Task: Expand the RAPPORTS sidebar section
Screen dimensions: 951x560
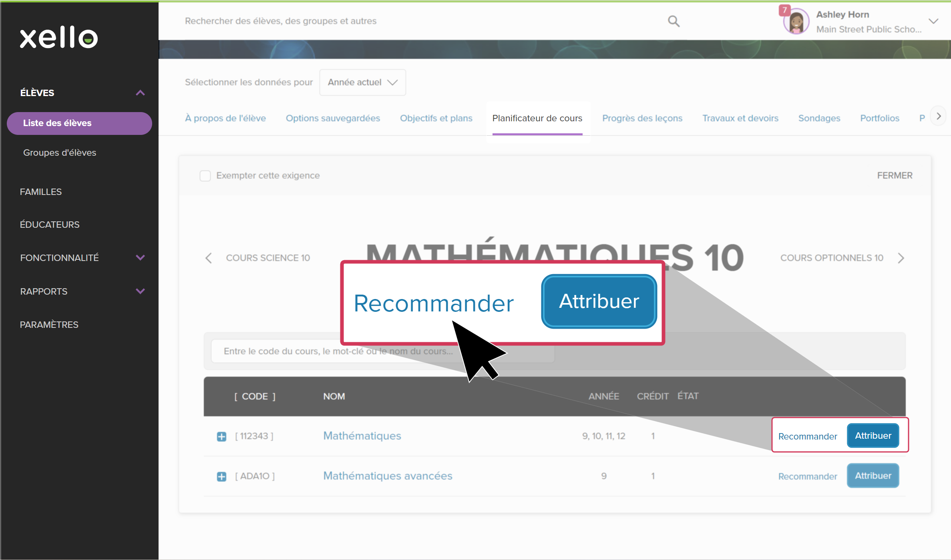Action: pos(140,291)
